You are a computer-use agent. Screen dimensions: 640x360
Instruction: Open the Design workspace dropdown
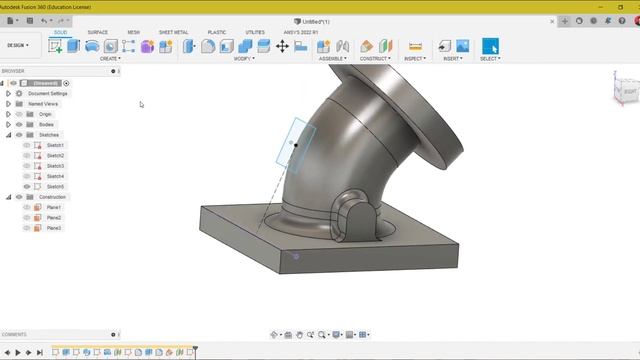pyautogui.click(x=18, y=45)
